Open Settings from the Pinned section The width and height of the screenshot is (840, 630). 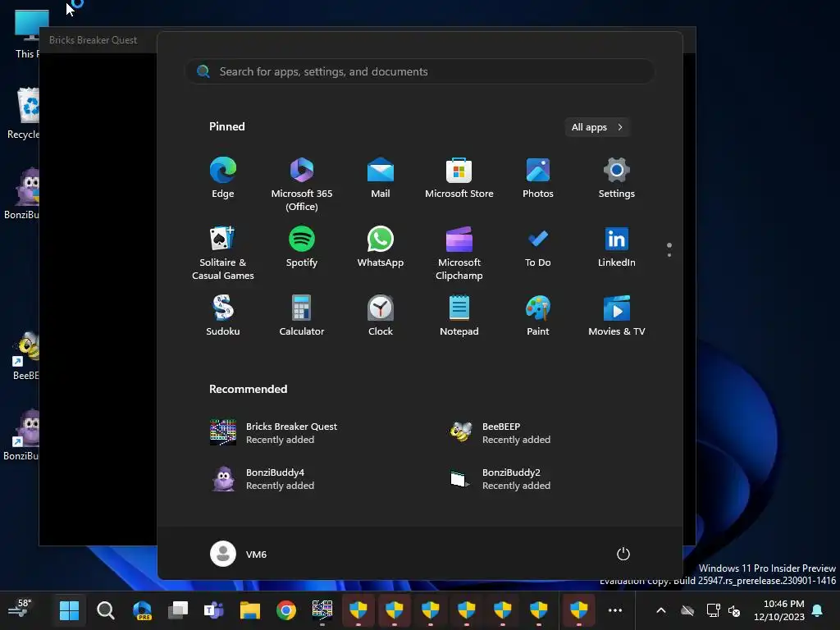point(617,178)
